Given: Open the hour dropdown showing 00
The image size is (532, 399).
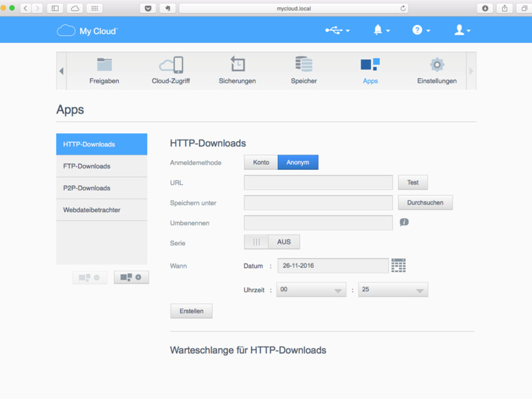Looking at the screenshot, I should pyautogui.click(x=312, y=289).
